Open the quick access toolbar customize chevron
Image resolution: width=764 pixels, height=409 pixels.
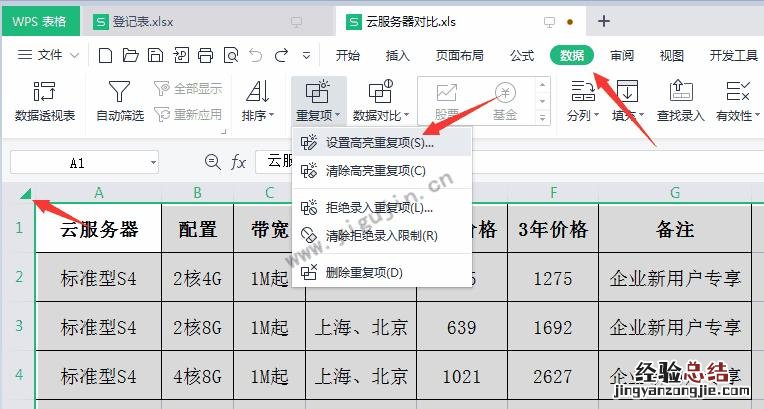[306, 56]
